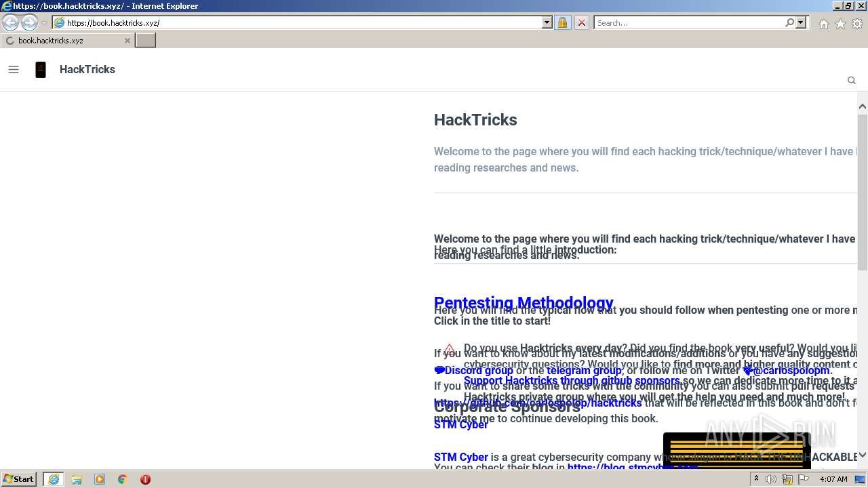Open Windows Explorer folder from taskbar
The height and width of the screenshot is (488, 868).
pos(77,479)
